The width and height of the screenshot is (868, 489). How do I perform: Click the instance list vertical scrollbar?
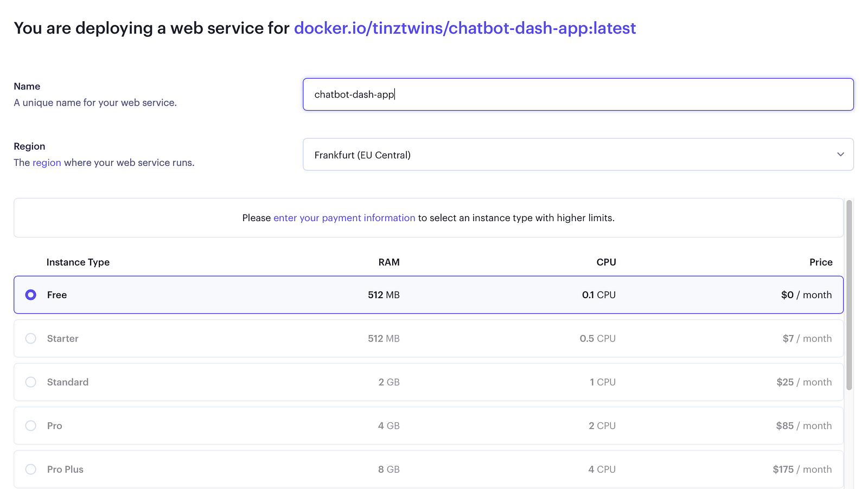(849, 295)
